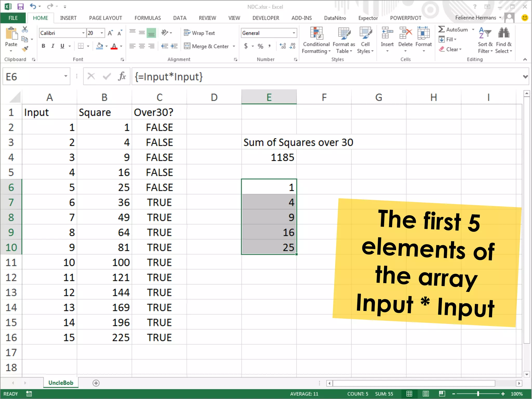Open the Name Box dropdown arrow
The image size is (532, 399).
click(x=66, y=76)
